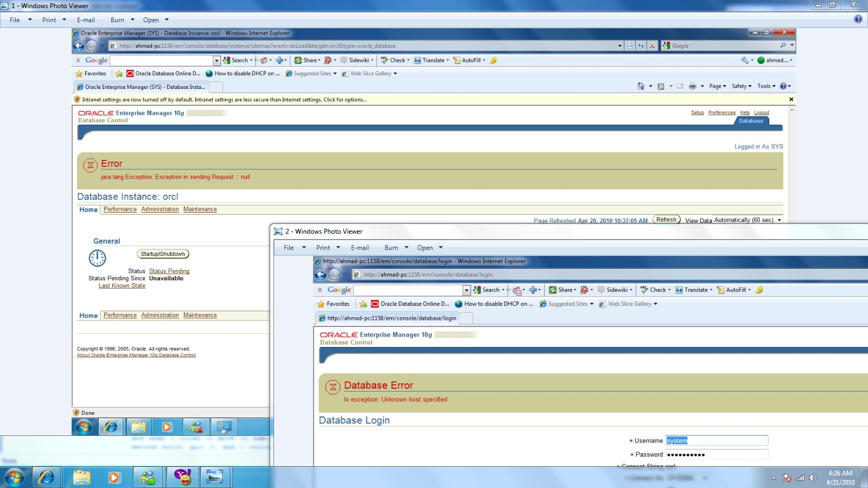
Task: Open the network signal tray icon
Action: [800, 478]
